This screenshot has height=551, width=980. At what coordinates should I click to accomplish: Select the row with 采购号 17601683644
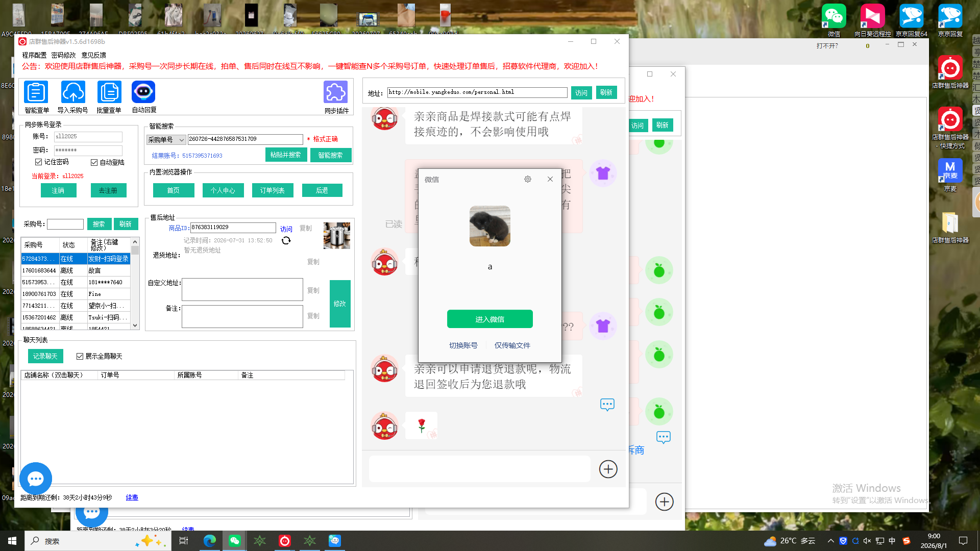tap(76, 270)
